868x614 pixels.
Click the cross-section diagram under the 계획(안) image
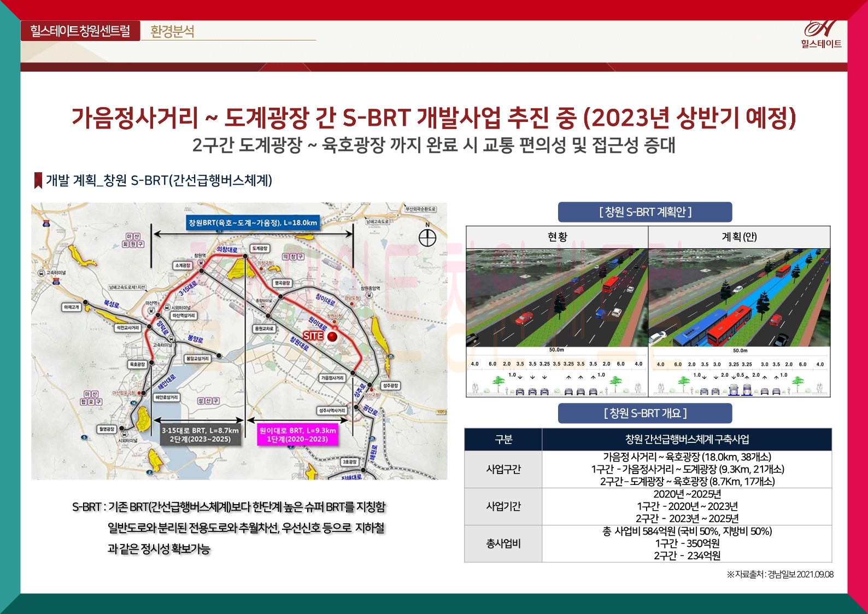[x=740, y=372]
